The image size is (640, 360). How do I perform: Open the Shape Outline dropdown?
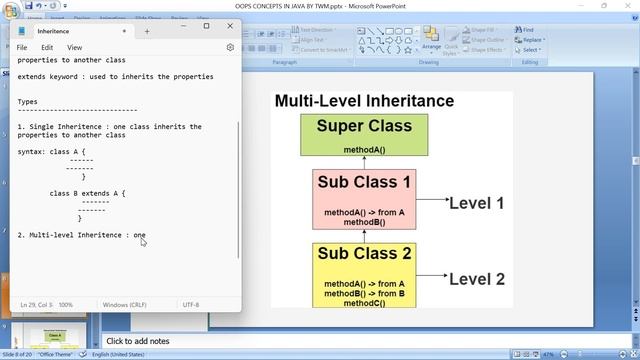485,40
